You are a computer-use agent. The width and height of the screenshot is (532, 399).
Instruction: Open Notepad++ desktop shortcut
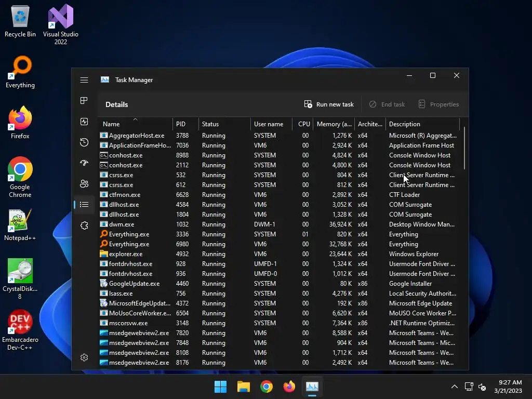[20, 225]
